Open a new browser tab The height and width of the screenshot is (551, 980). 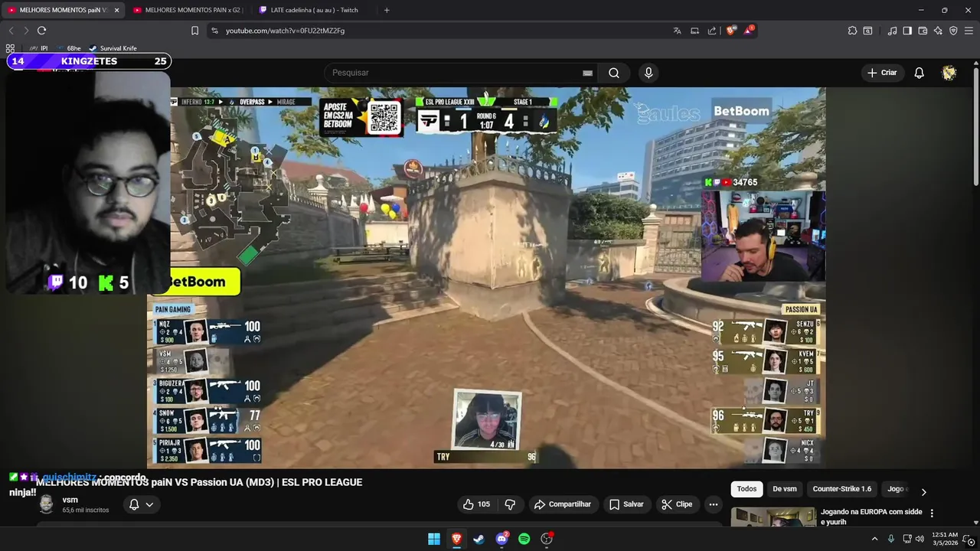click(x=387, y=10)
